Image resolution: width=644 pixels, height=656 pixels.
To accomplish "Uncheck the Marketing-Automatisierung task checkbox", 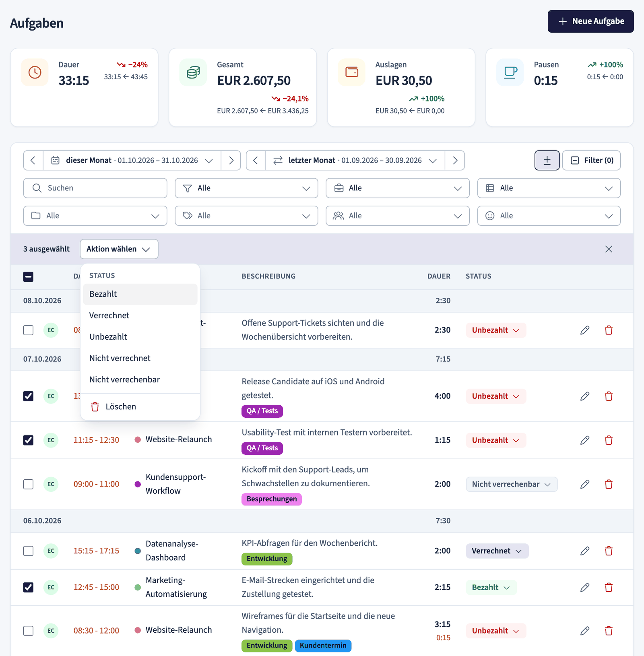I will coord(28,588).
